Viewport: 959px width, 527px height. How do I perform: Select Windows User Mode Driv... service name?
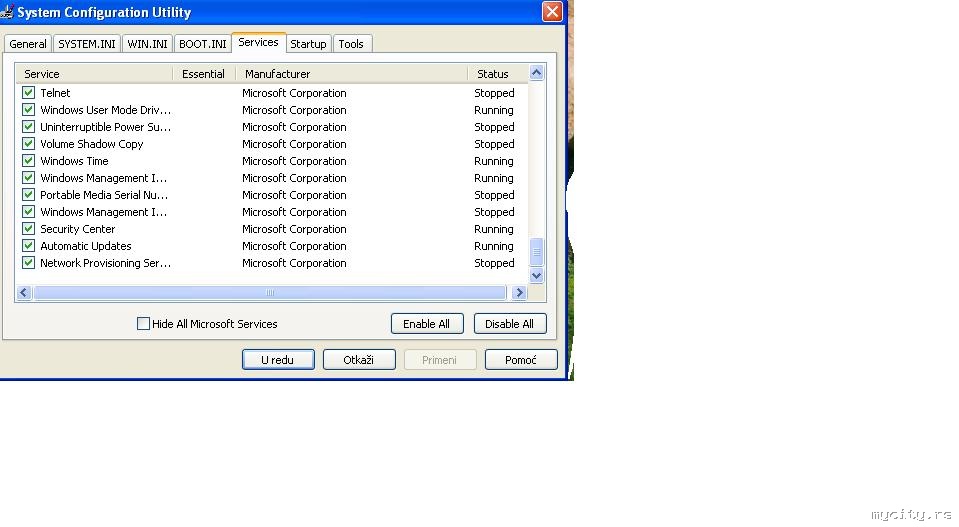coord(105,110)
